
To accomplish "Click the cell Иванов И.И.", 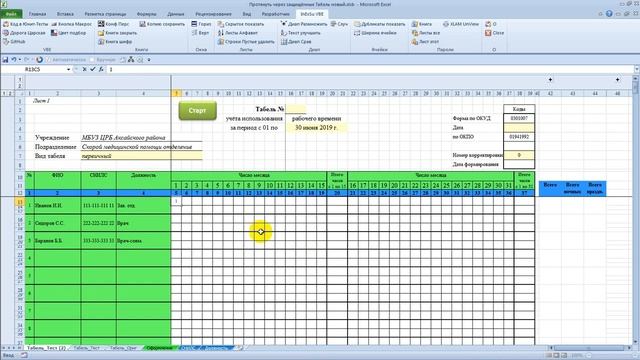I will click(x=58, y=205).
